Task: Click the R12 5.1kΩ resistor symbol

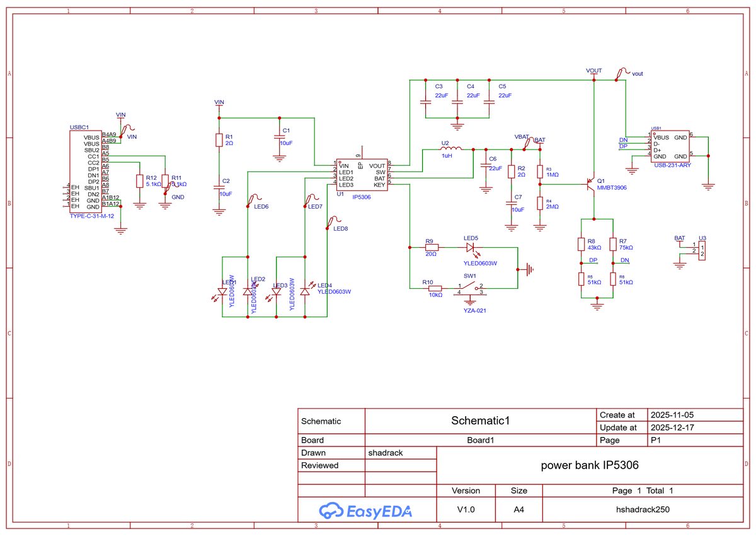Action: tap(140, 182)
